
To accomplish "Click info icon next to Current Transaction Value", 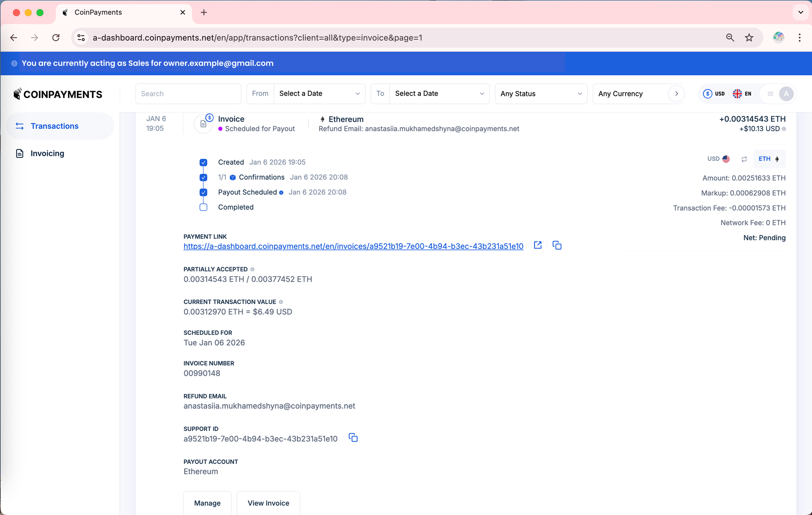I will (x=281, y=302).
